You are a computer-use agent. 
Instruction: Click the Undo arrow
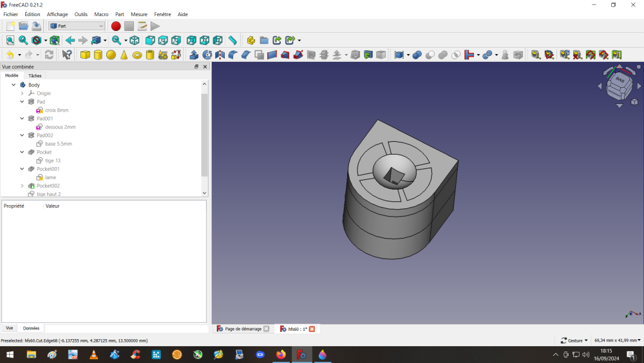point(10,55)
